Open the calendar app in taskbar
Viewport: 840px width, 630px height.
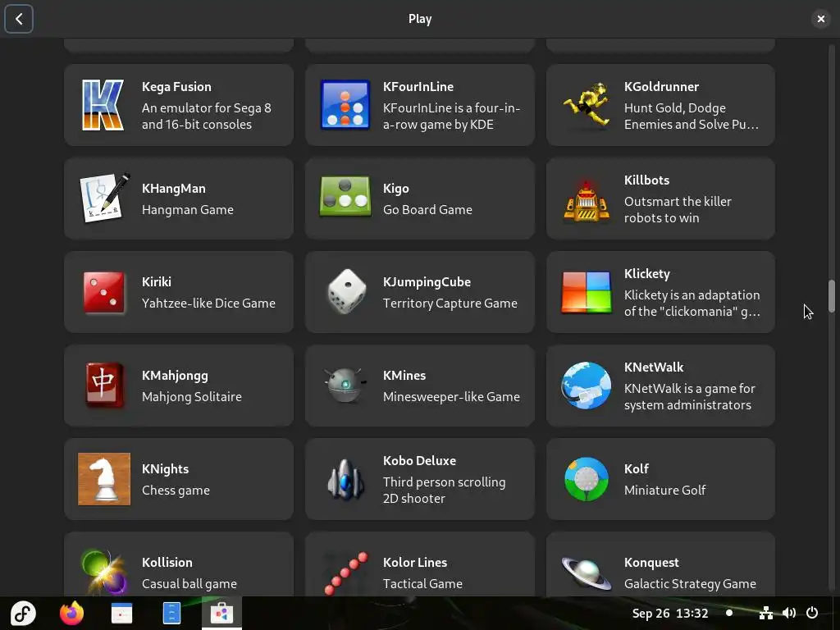click(x=121, y=613)
